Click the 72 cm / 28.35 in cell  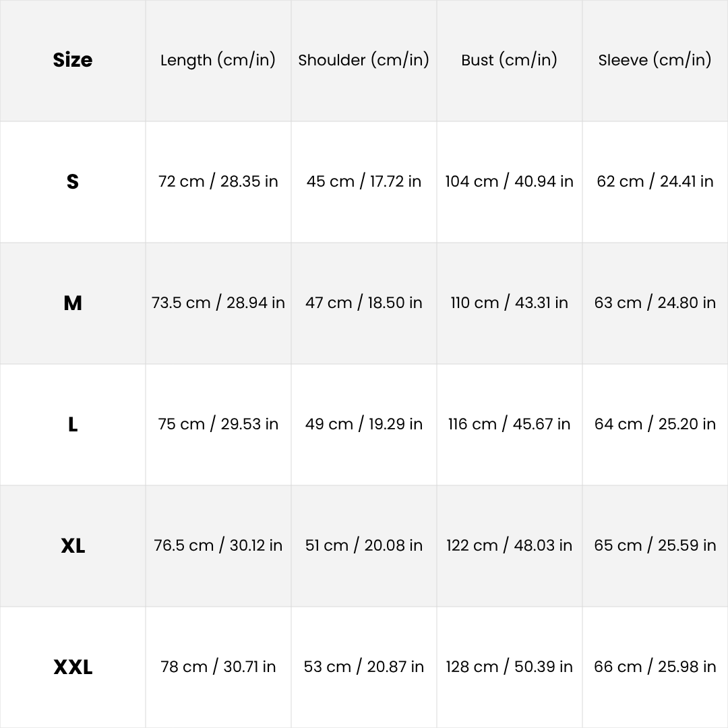218,181
